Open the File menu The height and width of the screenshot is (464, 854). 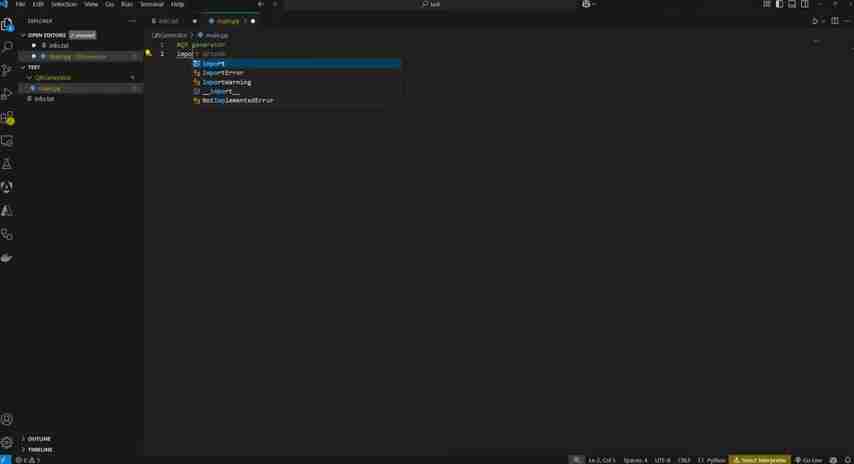pos(20,4)
